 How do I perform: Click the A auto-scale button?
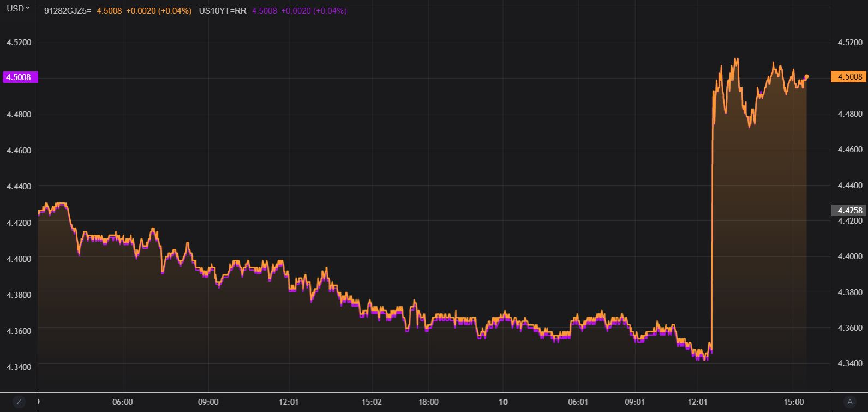click(x=849, y=402)
